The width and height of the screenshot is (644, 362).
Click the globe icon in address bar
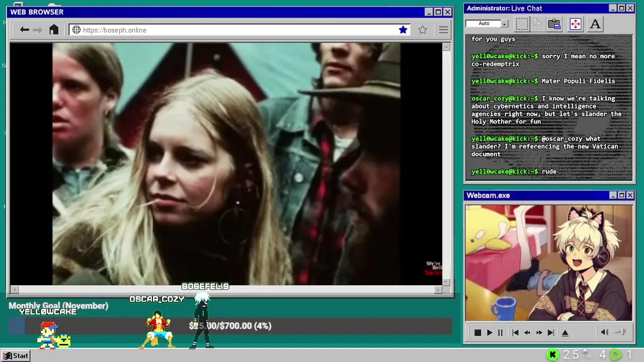click(x=76, y=30)
